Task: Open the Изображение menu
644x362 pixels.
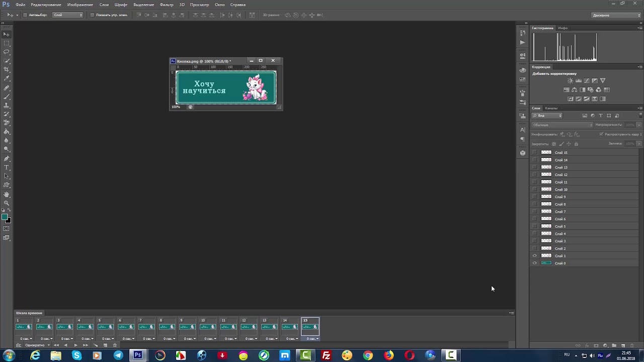Action: click(80, 5)
